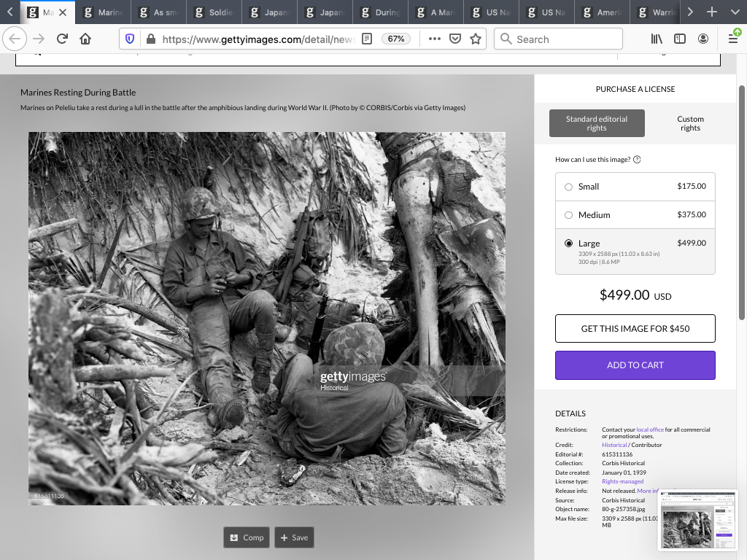
Task: Select the Small $175.00 size option
Action: [569, 187]
